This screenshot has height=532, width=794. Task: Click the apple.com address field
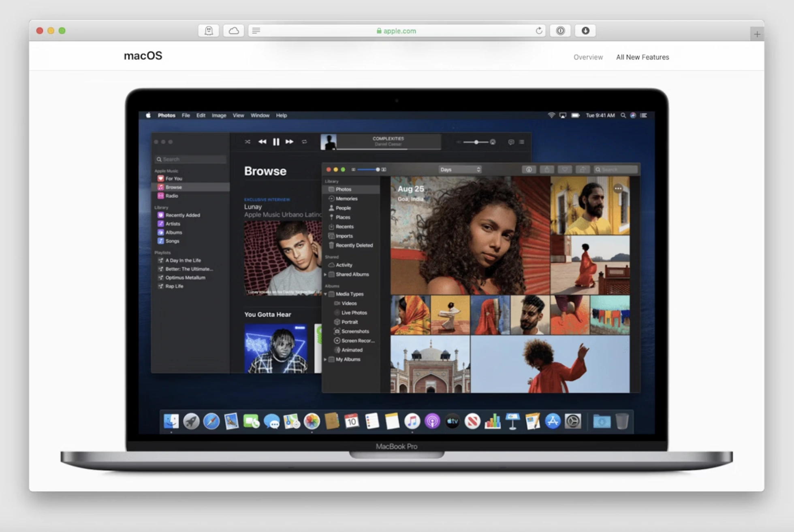[x=397, y=31]
